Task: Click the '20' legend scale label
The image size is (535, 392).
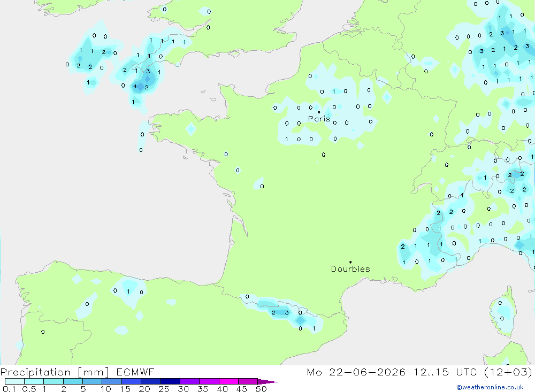Action: pos(144,389)
